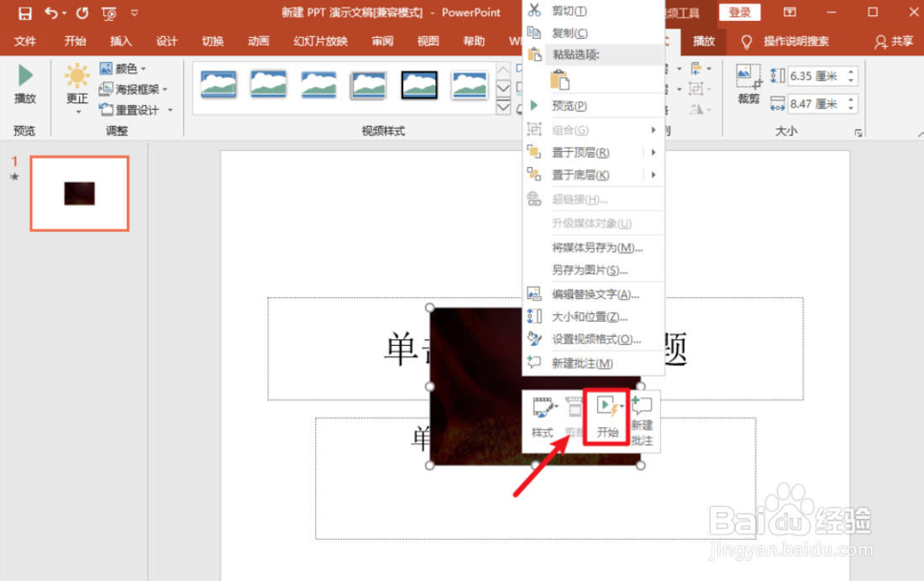Click the 登录 sign-in button

pyautogui.click(x=739, y=13)
